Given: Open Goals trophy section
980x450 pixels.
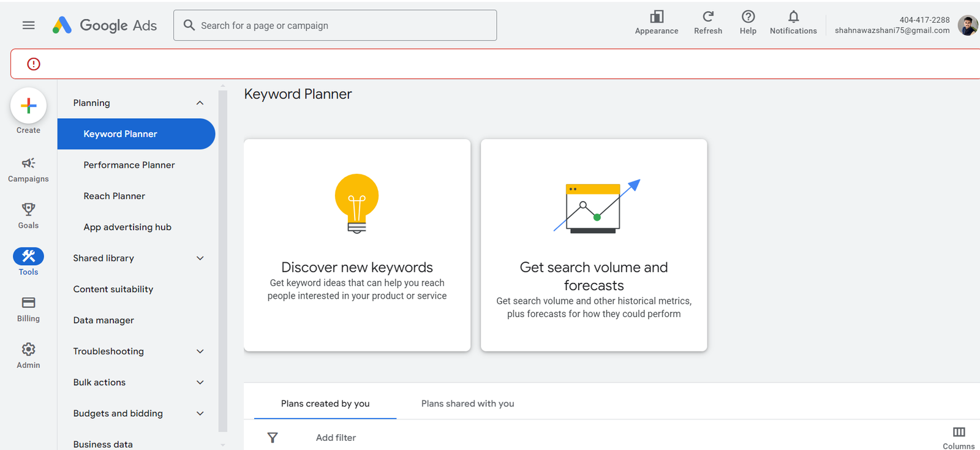Looking at the screenshot, I should point(28,216).
